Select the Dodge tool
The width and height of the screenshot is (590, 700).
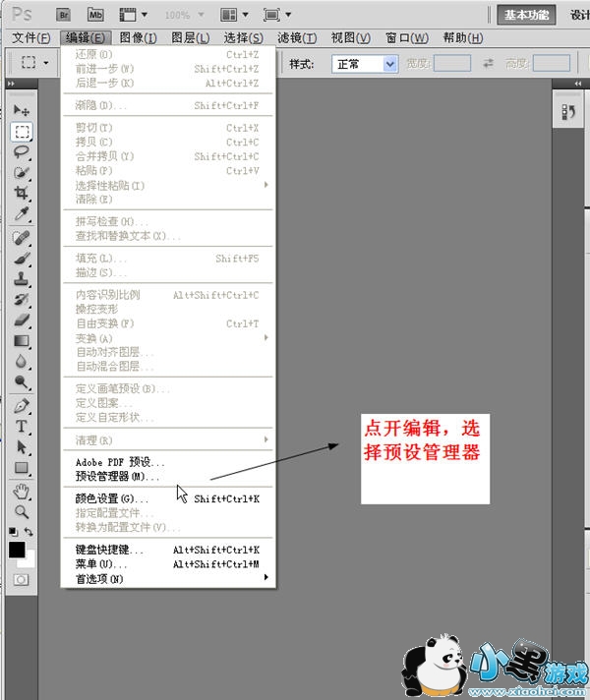(x=21, y=381)
